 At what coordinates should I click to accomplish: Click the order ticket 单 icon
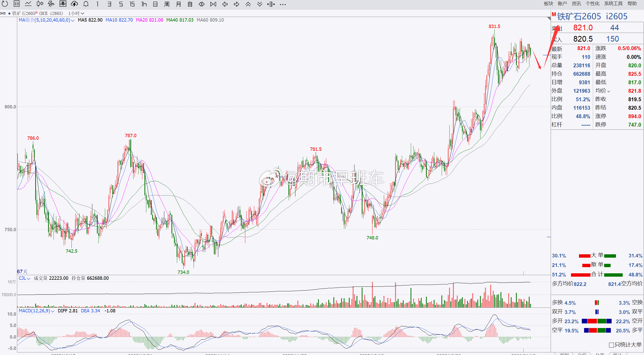coord(63,4)
